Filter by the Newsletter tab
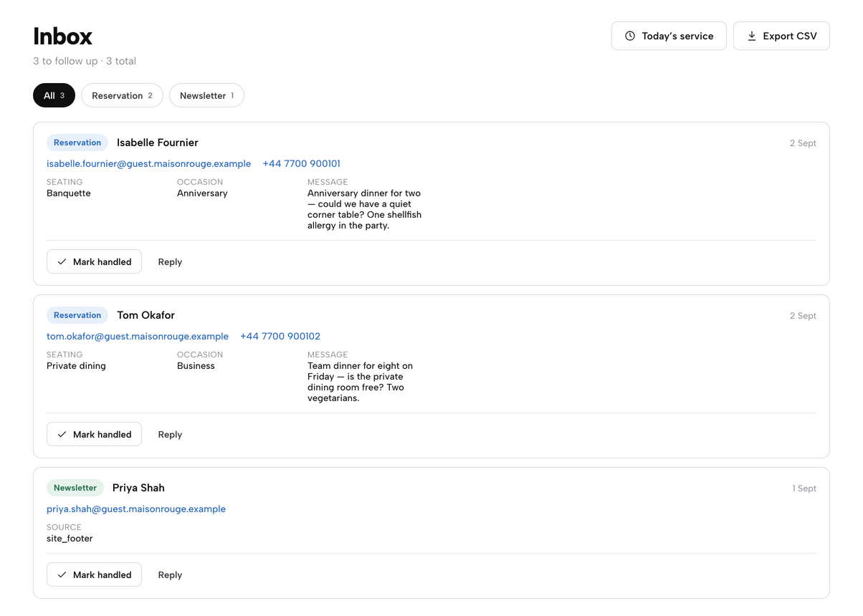The height and width of the screenshot is (616, 863). (206, 95)
